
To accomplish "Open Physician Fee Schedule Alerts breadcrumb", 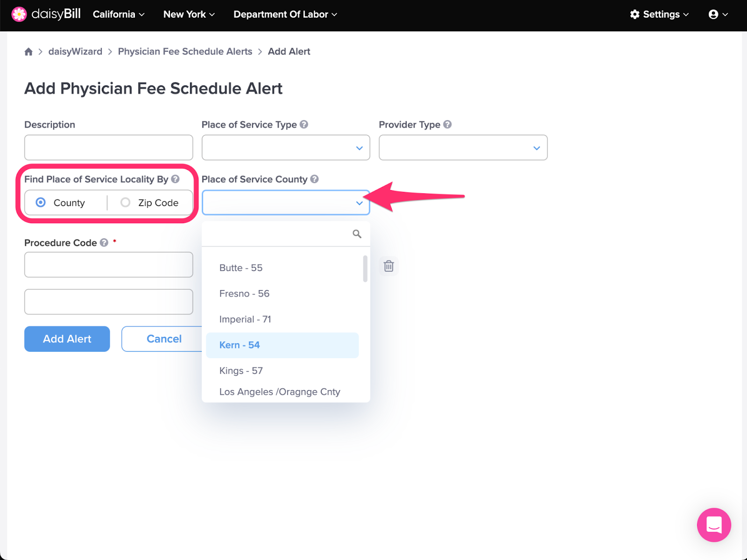I will pyautogui.click(x=185, y=52).
